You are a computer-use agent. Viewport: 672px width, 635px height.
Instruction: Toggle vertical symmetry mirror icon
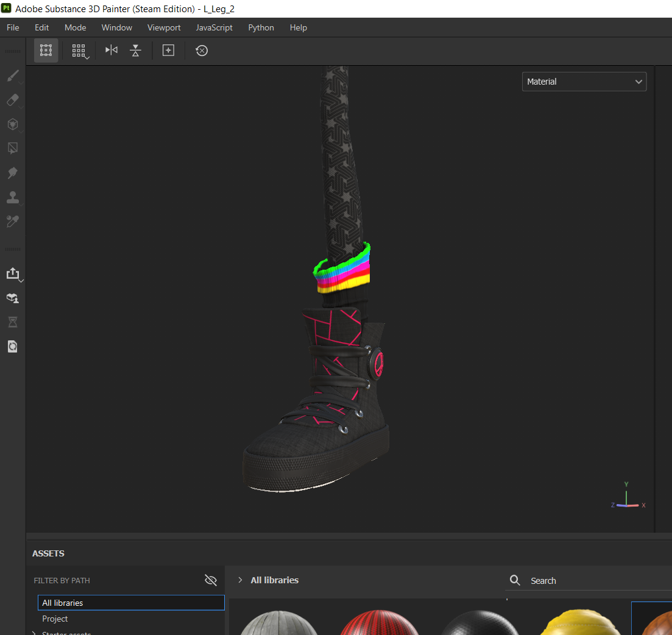(x=135, y=51)
